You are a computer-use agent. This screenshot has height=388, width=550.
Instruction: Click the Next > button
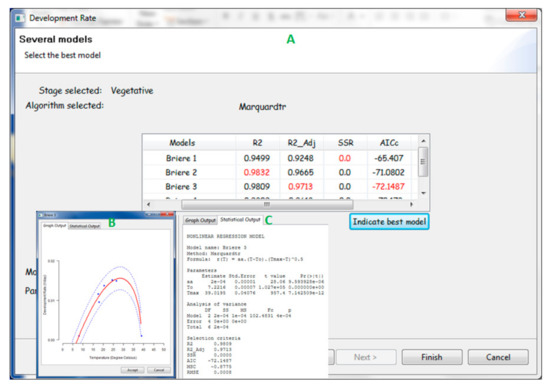(x=366, y=357)
